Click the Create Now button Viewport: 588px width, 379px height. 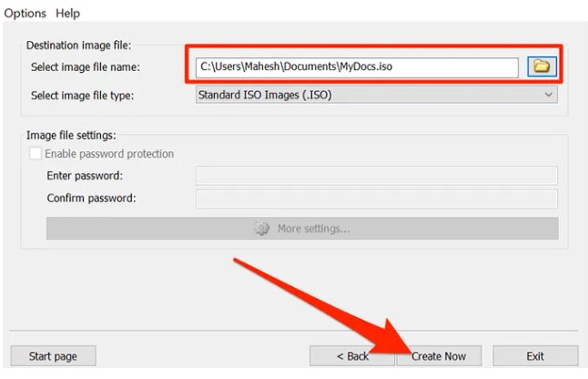(439, 355)
